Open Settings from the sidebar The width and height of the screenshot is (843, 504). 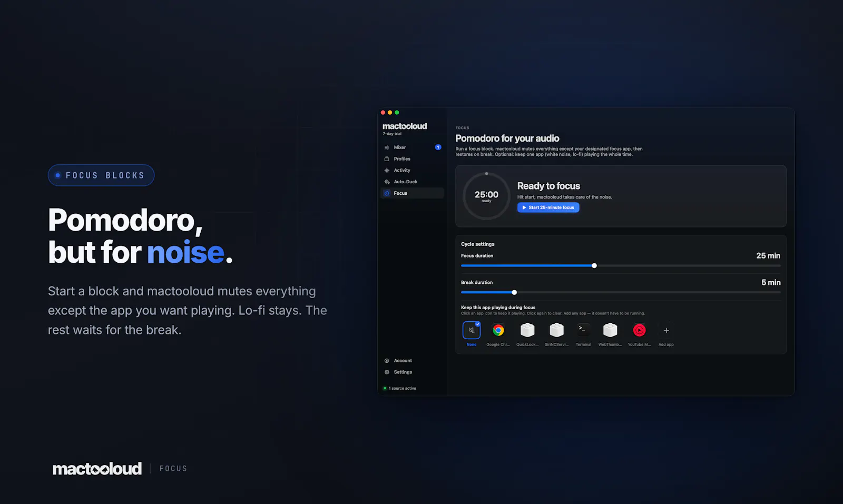412,372
